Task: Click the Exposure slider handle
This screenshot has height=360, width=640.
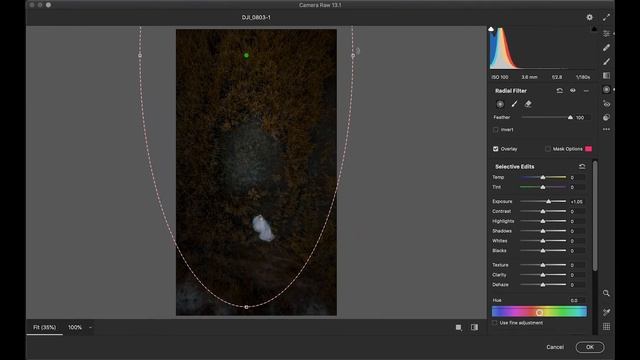Action: pyautogui.click(x=549, y=201)
